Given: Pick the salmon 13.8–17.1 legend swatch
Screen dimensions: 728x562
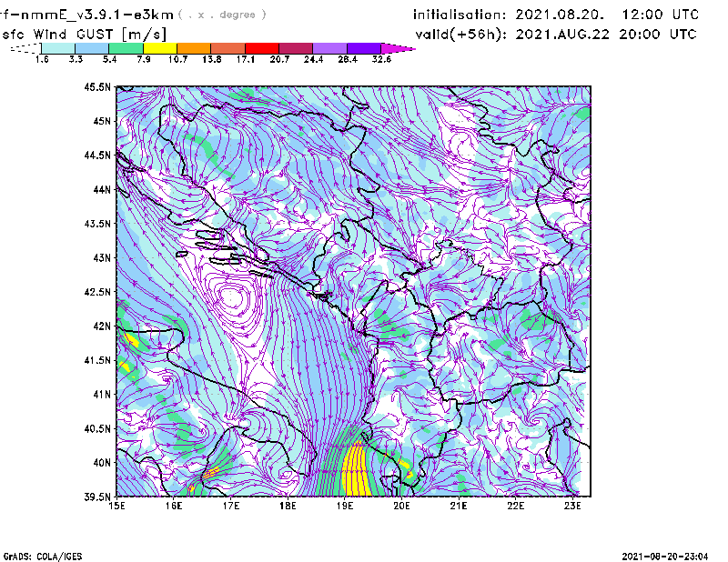Looking at the screenshot, I should click(x=228, y=48).
